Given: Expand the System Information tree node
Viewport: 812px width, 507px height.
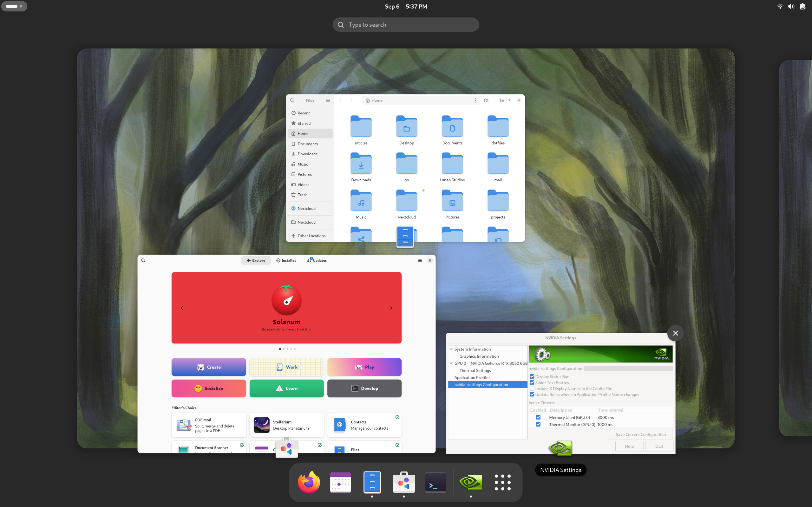Looking at the screenshot, I should [451, 349].
